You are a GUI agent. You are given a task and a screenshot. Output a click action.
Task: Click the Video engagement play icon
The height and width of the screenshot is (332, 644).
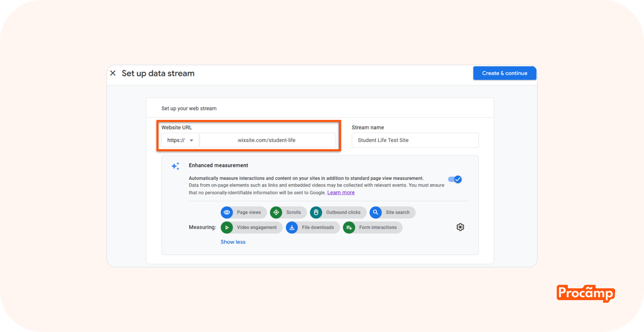[227, 227]
